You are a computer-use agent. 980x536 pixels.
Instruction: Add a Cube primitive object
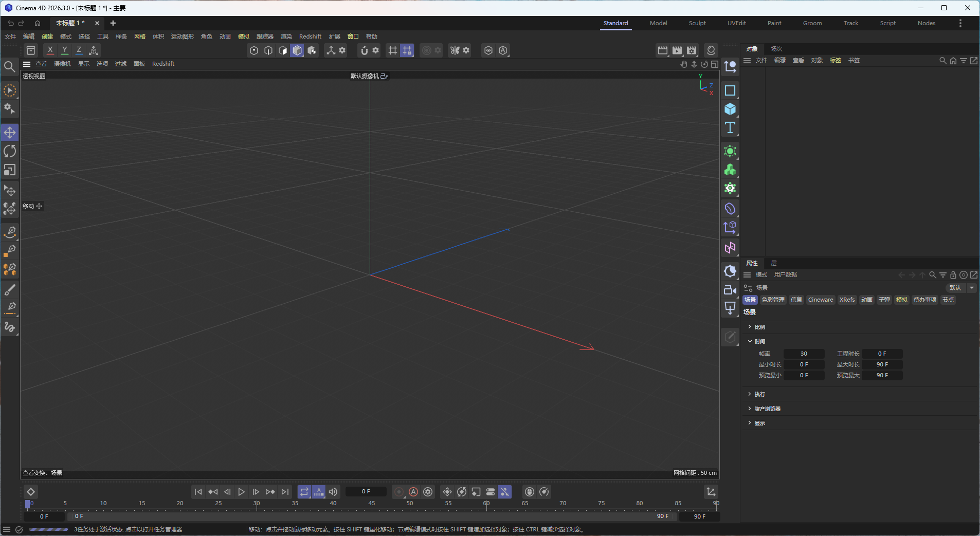[x=730, y=109]
